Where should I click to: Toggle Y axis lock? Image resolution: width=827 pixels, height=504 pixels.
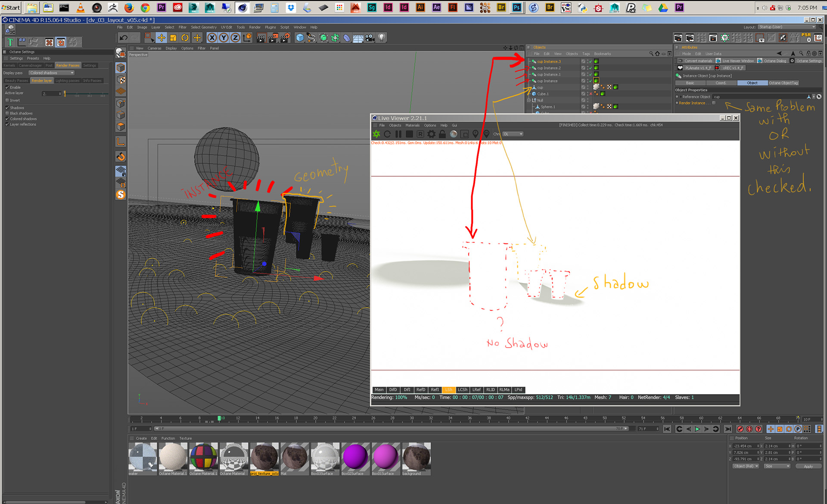pos(224,38)
